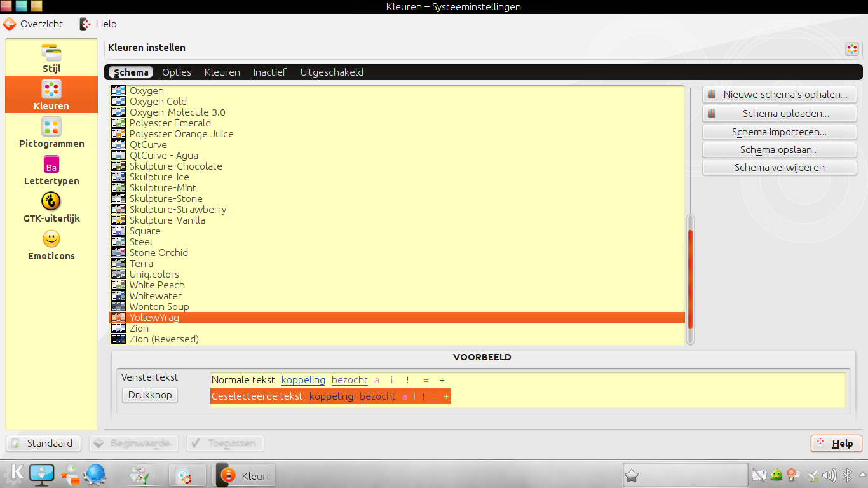Click the Standaard button
The width and height of the screenshot is (868, 488).
[44, 444]
